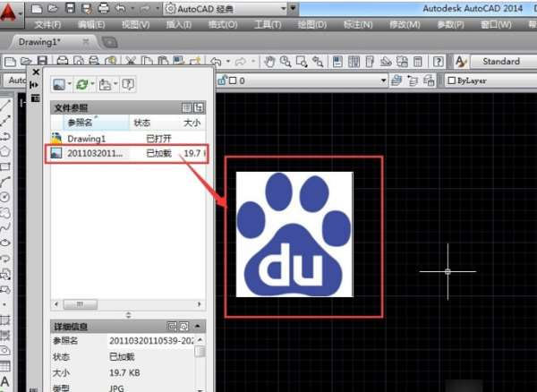Open the 工具(T) menu
Screen dimensions: 537x392
tap(268, 25)
